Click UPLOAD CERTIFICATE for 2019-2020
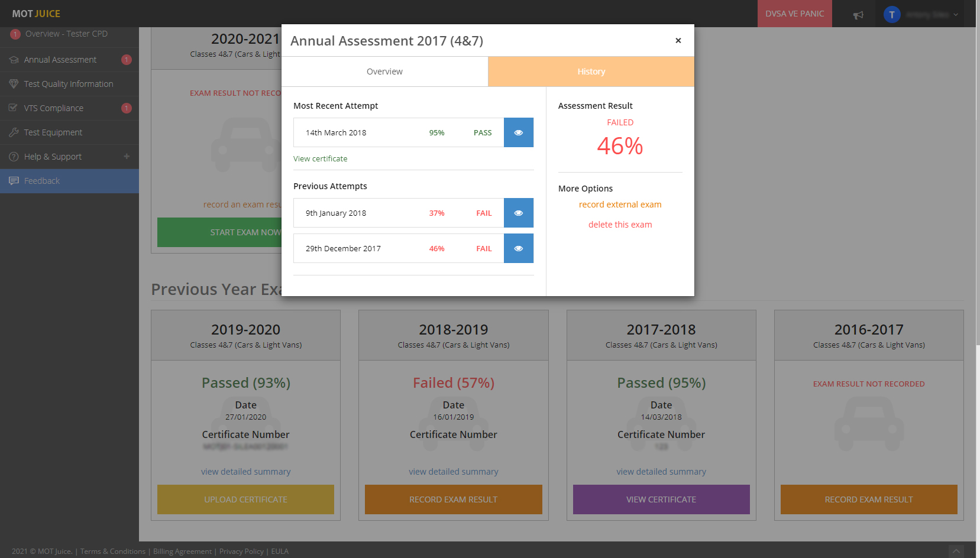Image resolution: width=980 pixels, height=558 pixels. [x=245, y=499]
